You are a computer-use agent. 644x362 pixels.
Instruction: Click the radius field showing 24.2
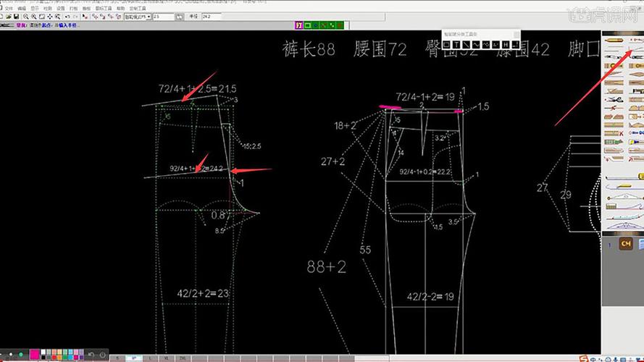tap(211, 17)
